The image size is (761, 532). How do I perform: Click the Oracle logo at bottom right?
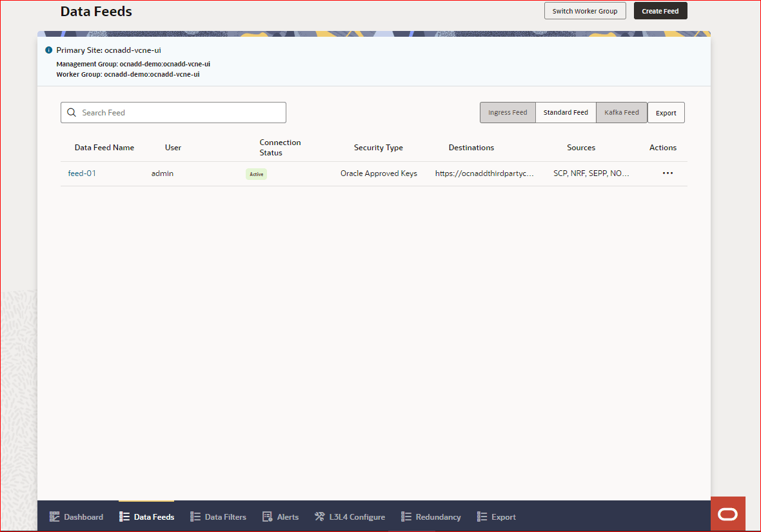(727, 513)
